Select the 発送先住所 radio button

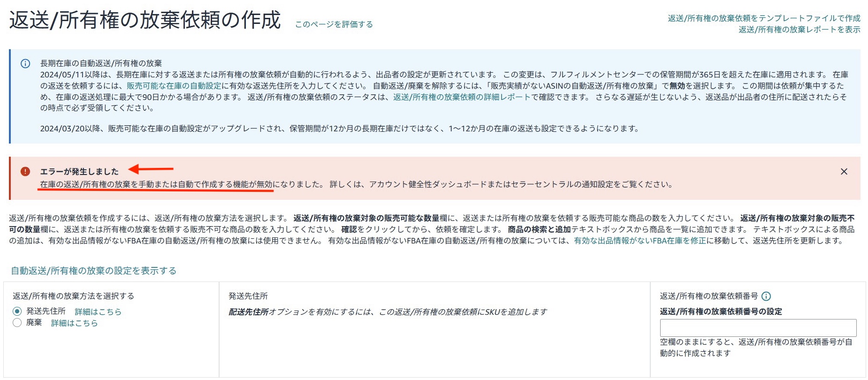coord(17,311)
